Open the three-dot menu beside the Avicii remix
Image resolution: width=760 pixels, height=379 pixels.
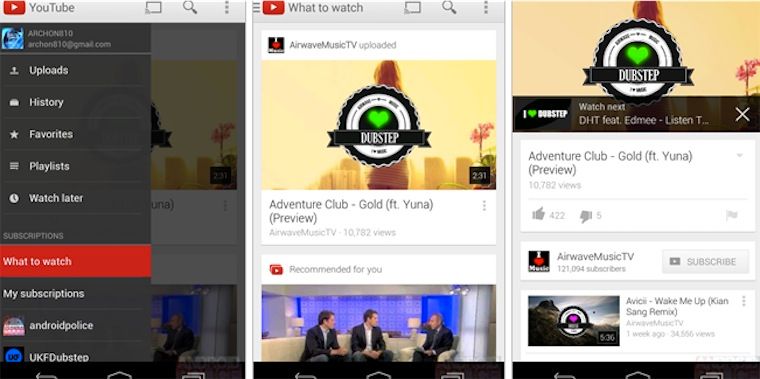click(744, 301)
